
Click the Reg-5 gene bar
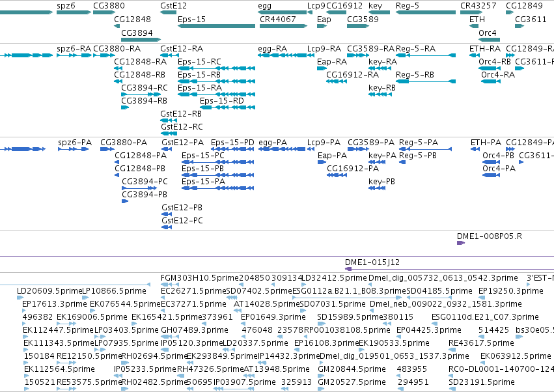pyautogui.click(x=426, y=12)
